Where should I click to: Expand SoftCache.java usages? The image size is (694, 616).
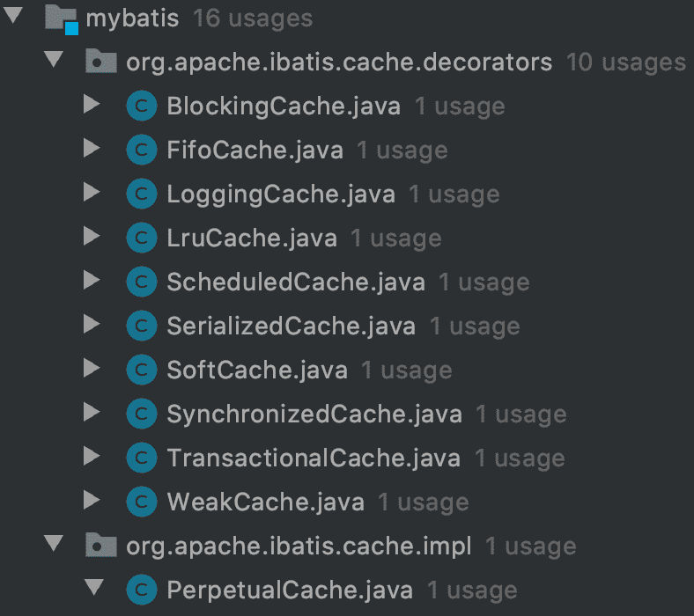tap(92, 369)
